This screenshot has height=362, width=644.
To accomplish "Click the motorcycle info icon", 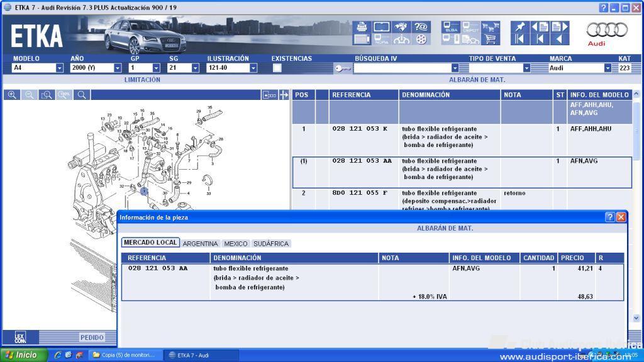I will (x=401, y=40).
